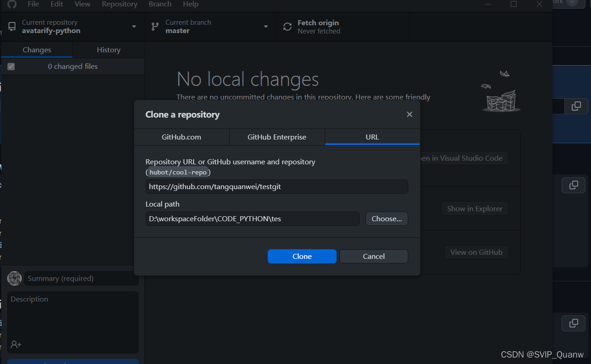Select the GitHub.com tab in clone dialog
The height and width of the screenshot is (364, 591).
coord(181,137)
